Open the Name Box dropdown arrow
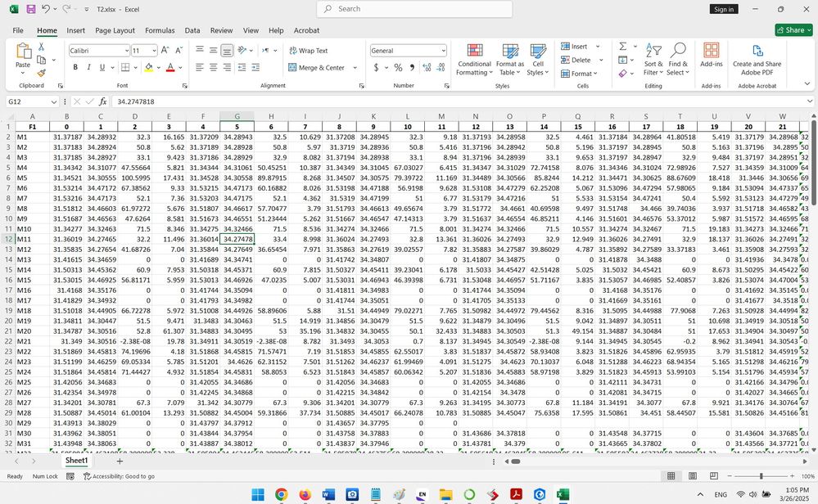This screenshot has width=818, height=504. [53, 101]
